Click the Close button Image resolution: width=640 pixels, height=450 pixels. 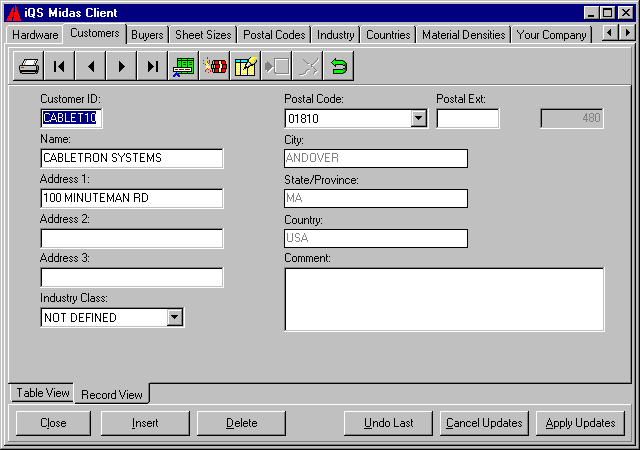pos(53,423)
